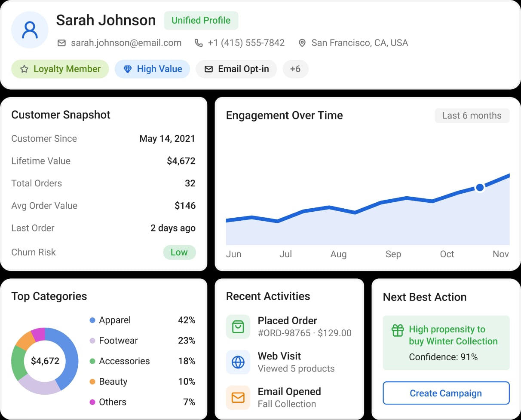Click the location pin icon for San Francisco
This screenshot has width=521, height=420.
click(302, 43)
